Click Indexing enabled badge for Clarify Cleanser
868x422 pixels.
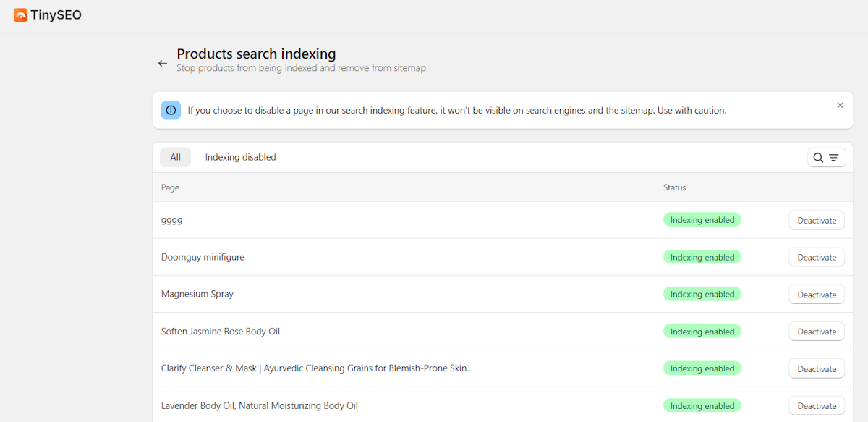tap(702, 368)
